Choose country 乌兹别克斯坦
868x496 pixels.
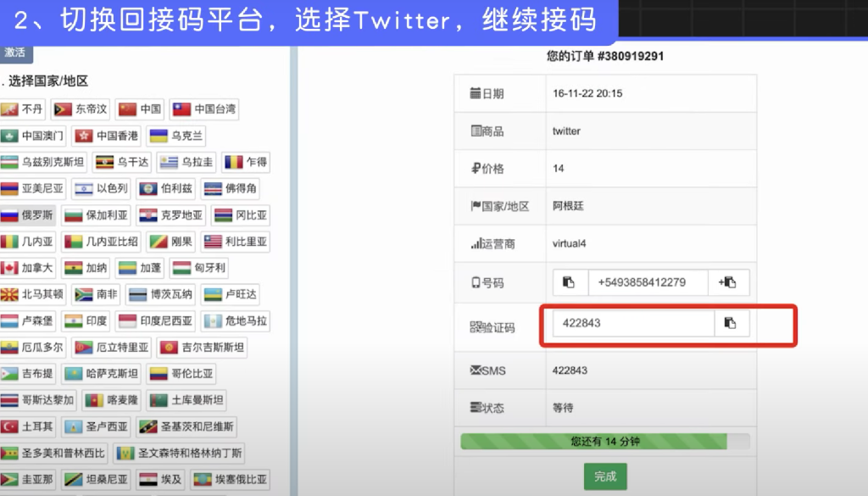[x=43, y=162]
